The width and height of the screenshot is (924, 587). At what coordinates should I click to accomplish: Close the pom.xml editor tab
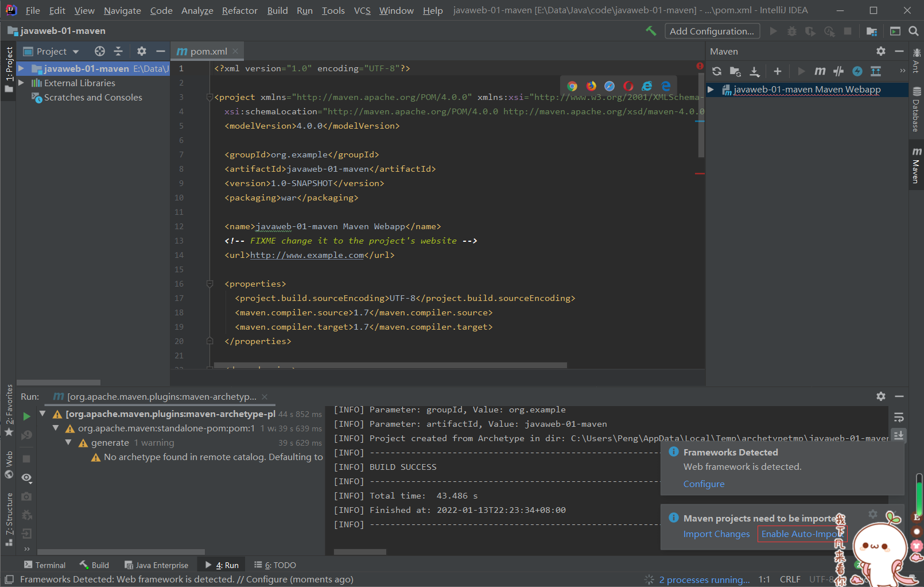point(235,51)
